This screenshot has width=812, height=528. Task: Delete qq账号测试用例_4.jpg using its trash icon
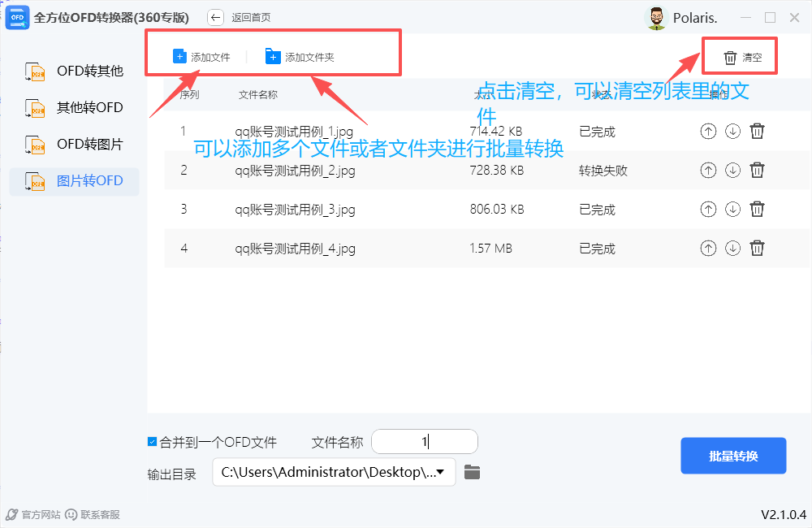tap(757, 249)
